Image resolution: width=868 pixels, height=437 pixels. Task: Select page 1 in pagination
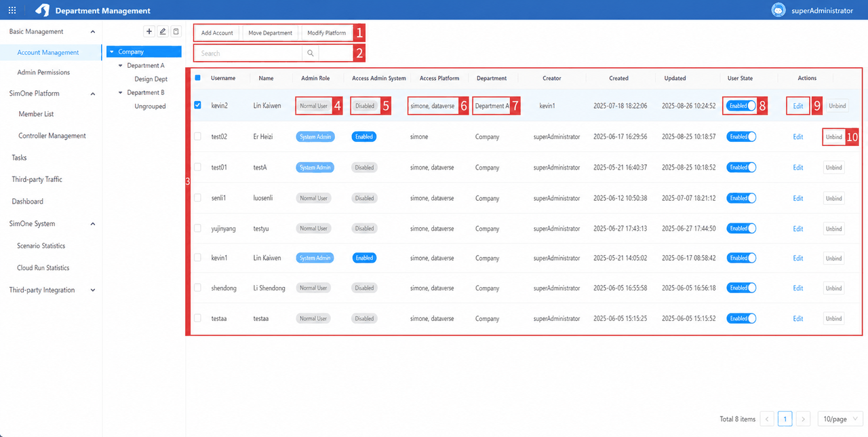click(785, 419)
